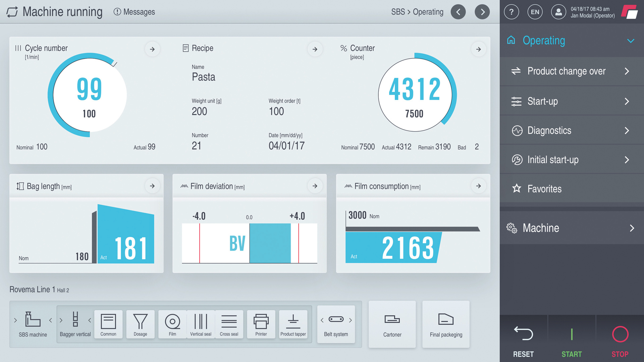This screenshot has height=362, width=644.
Task: Expand Cycle number details arrow
Action: 152,49
